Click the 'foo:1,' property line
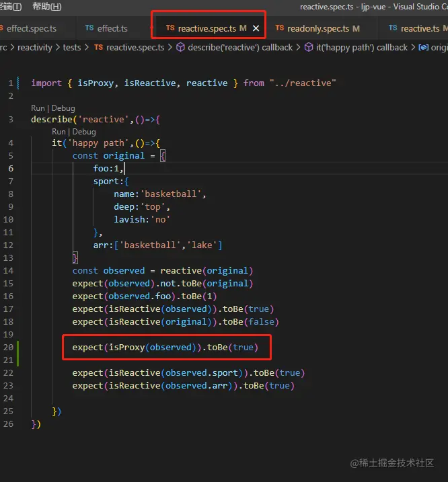 click(108, 169)
